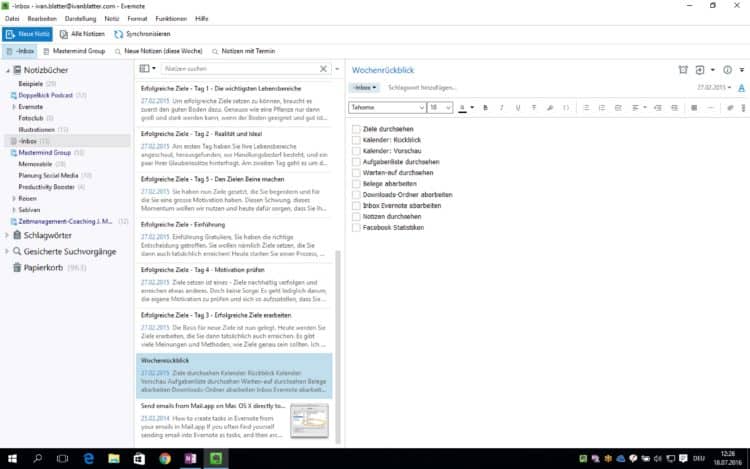Screen dimensions: 750x469
Task: Expand the Gesicherte Suchvorgänge section
Action: (7, 251)
